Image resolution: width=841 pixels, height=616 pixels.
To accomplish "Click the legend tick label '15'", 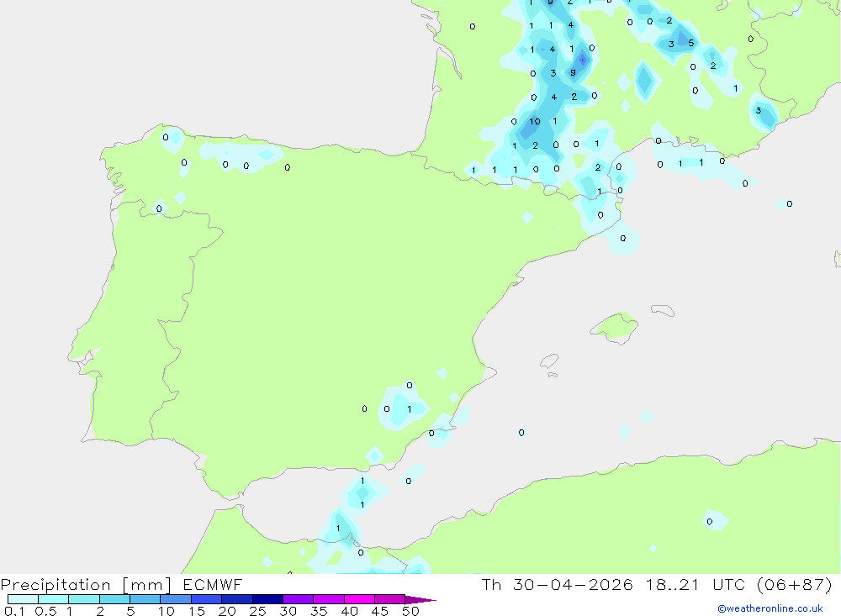I will coord(197,611).
